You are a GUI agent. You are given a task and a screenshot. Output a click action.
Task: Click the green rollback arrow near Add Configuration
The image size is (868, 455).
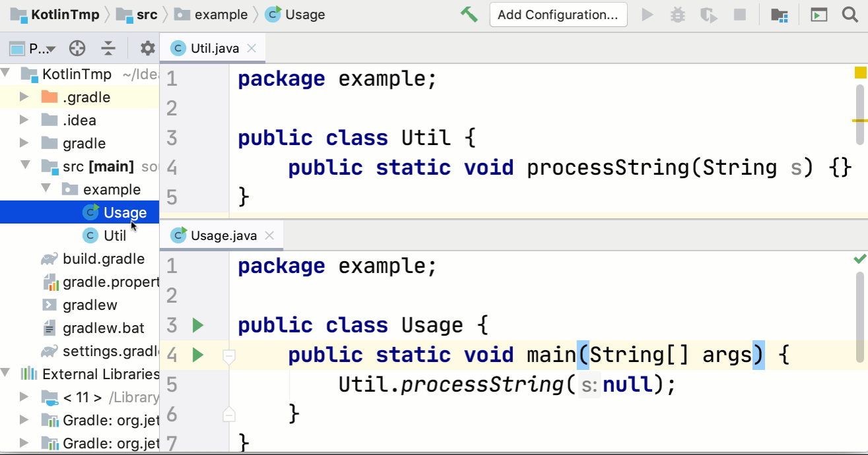pos(469,13)
